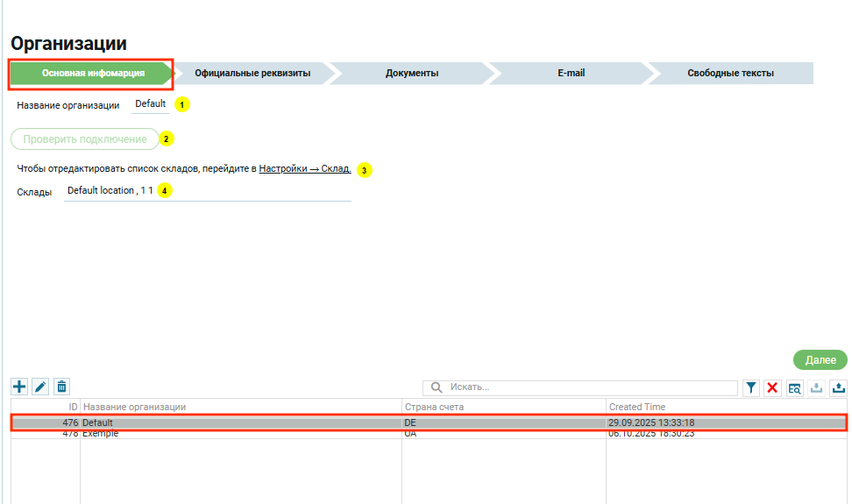Follow the Настройки → Склад link
The width and height of the screenshot is (852, 504).
[x=304, y=168]
